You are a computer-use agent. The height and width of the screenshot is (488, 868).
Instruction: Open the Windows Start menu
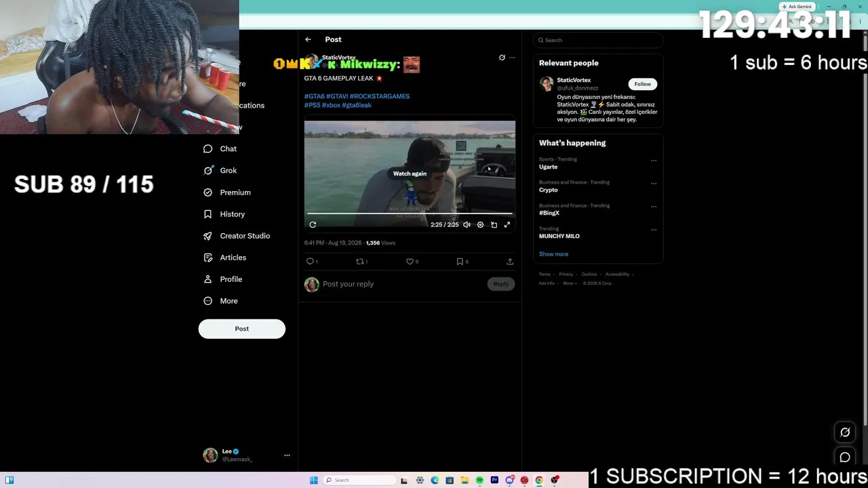coord(313,481)
